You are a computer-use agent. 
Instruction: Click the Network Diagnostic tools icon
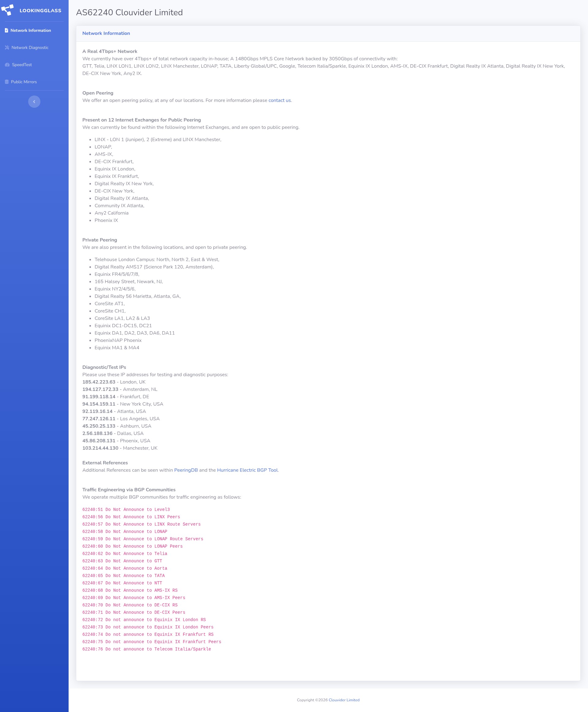[x=7, y=47]
